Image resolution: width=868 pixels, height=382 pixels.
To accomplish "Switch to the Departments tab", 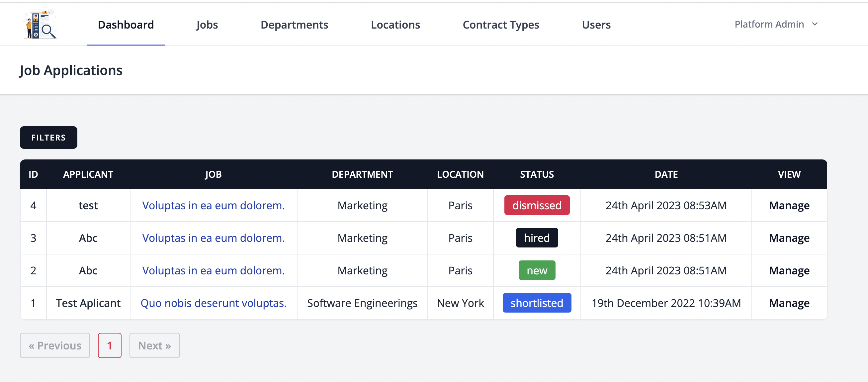I will pos(294,25).
